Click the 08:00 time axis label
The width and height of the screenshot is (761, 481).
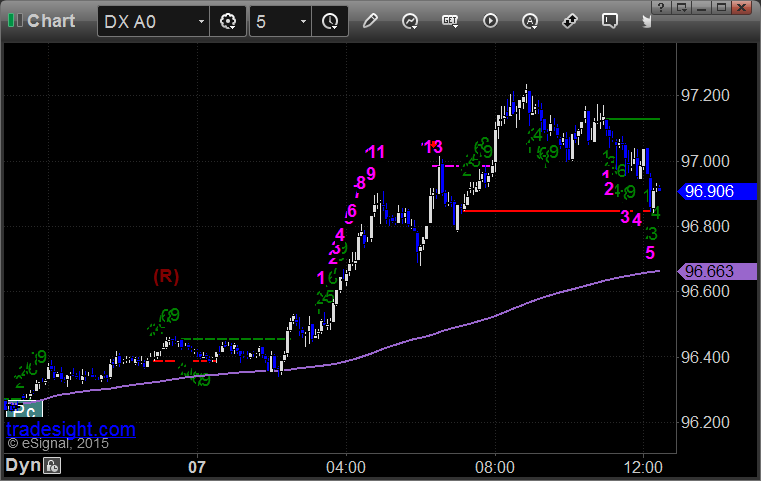pyautogui.click(x=495, y=467)
